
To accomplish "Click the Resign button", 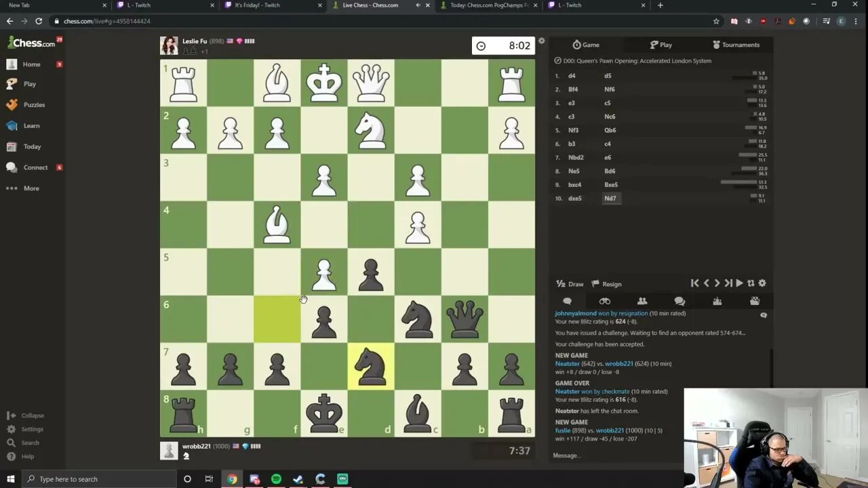I will pos(606,284).
